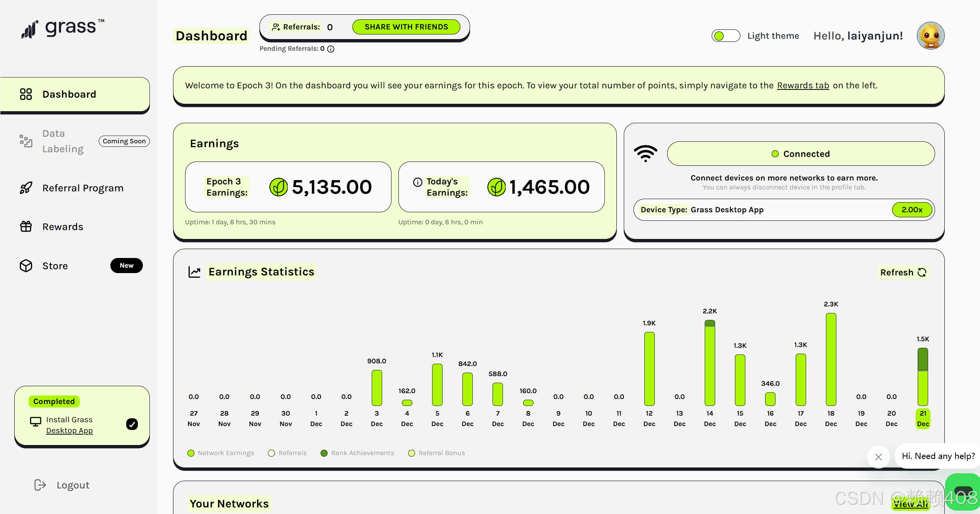
Task: Open the Store sidebar item
Action: coord(55,266)
